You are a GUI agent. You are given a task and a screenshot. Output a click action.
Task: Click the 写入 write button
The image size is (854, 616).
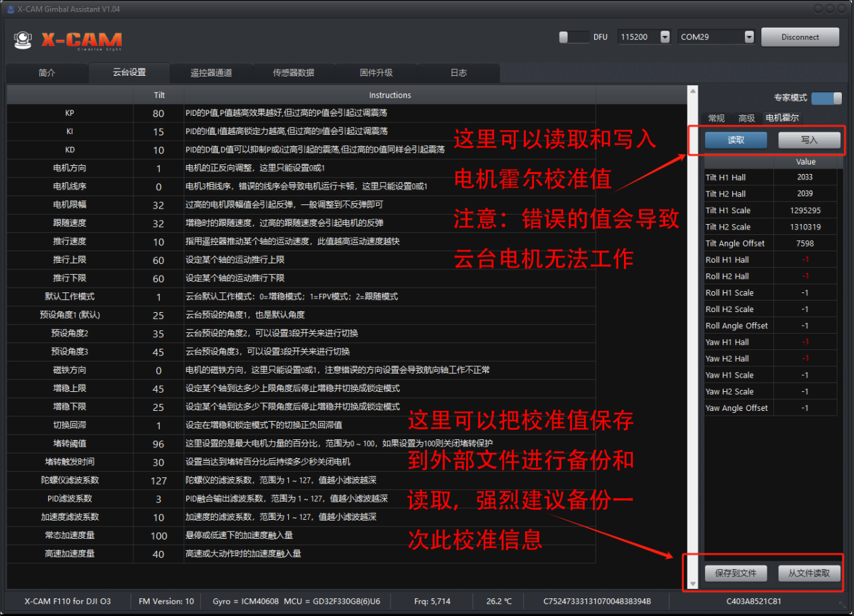point(809,140)
